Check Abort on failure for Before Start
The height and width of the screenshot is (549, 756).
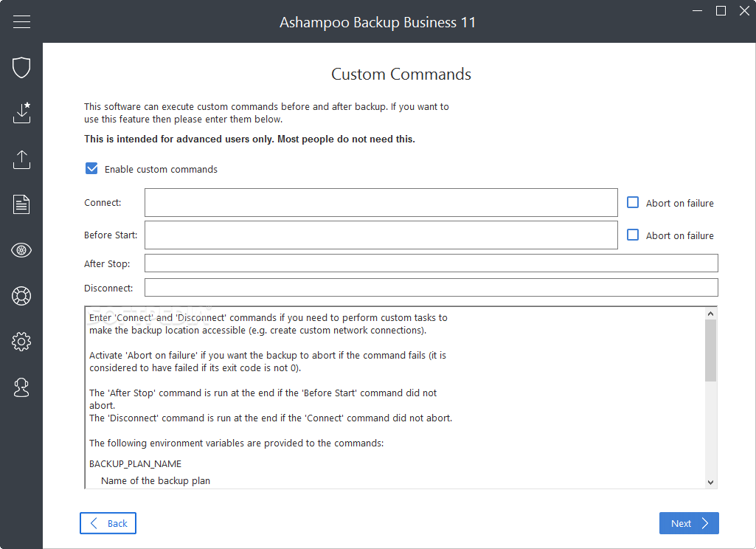click(x=633, y=235)
